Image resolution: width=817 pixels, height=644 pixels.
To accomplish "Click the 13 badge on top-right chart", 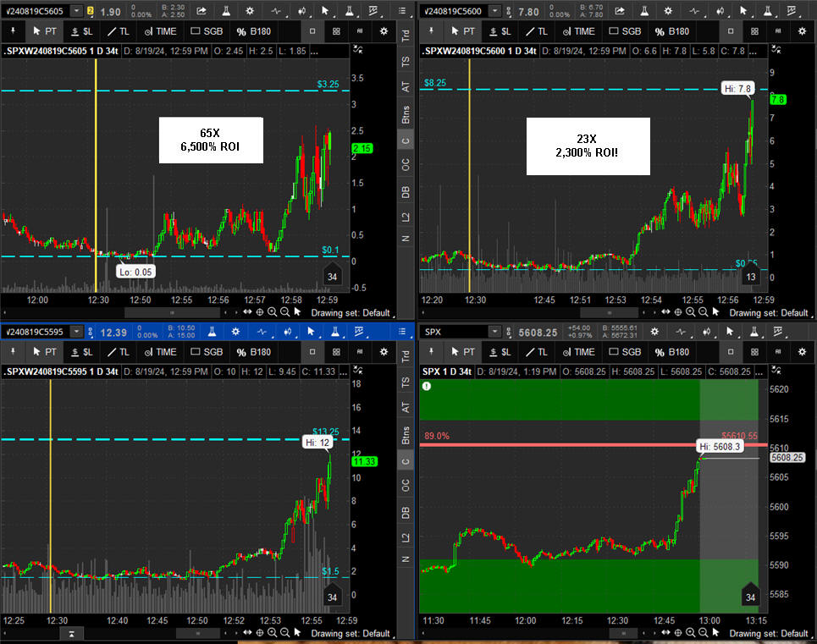I will 750,277.
